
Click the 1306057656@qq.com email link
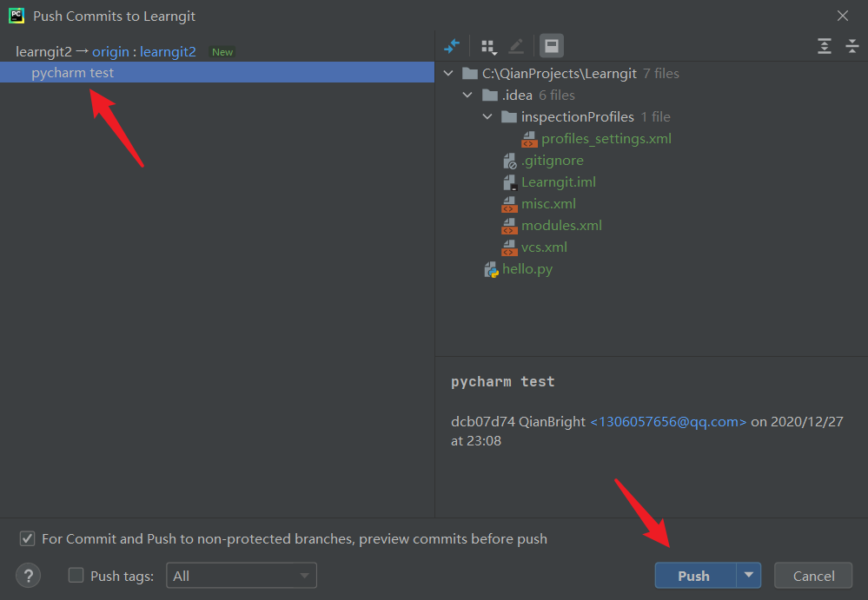pyautogui.click(x=668, y=422)
